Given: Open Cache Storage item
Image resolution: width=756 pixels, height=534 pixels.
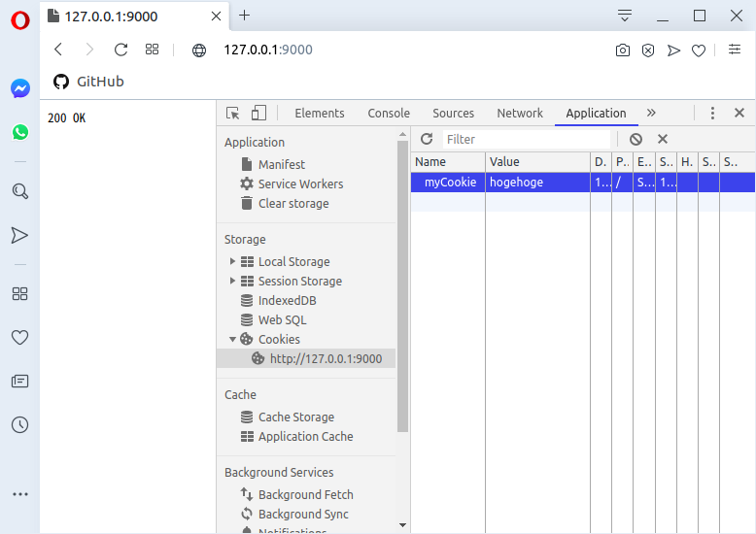Looking at the screenshot, I should pyautogui.click(x=296, y=417).
